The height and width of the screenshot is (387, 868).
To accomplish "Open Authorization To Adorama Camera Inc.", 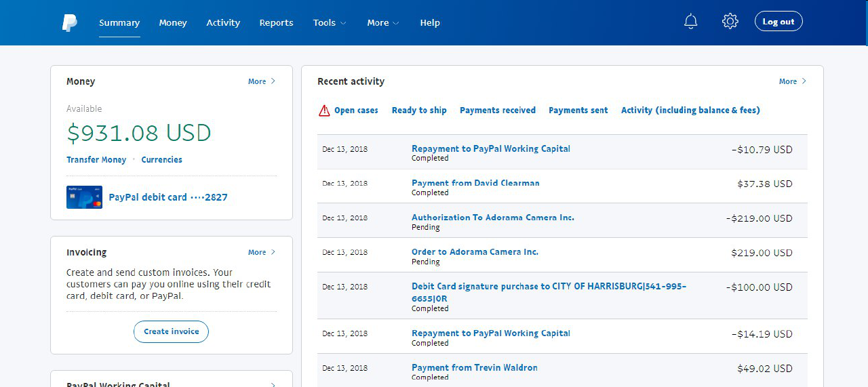I will click(x=493, y=218).
